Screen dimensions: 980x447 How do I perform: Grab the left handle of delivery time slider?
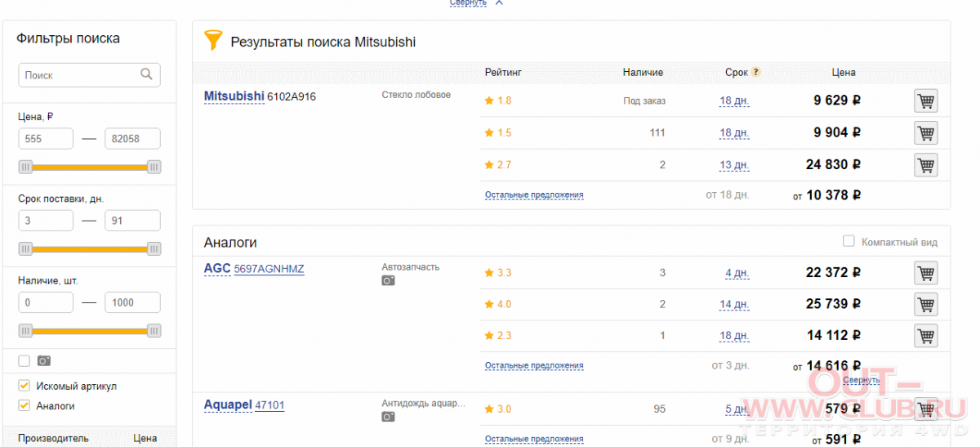point(25,248)
